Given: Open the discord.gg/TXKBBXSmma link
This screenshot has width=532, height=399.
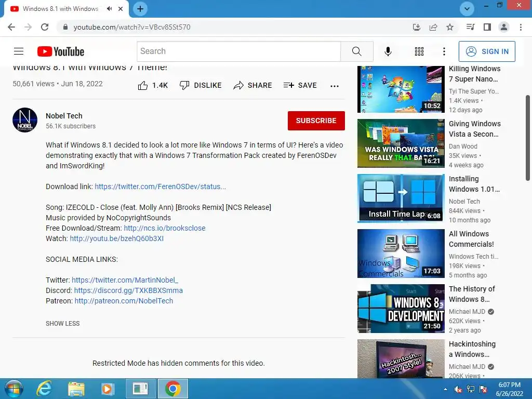Looking at the screenshot, I should [128, 290].
